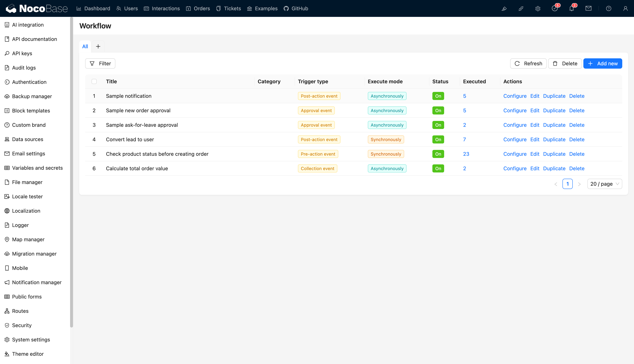Duplicate Sample ask-for-leave approval workflow
The height and width of the screenshot is (364, 634).
(x=554, y=125)
